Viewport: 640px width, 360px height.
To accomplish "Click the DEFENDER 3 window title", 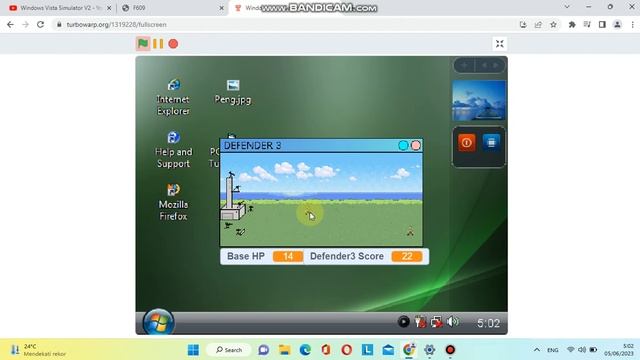I will [252, 146].
